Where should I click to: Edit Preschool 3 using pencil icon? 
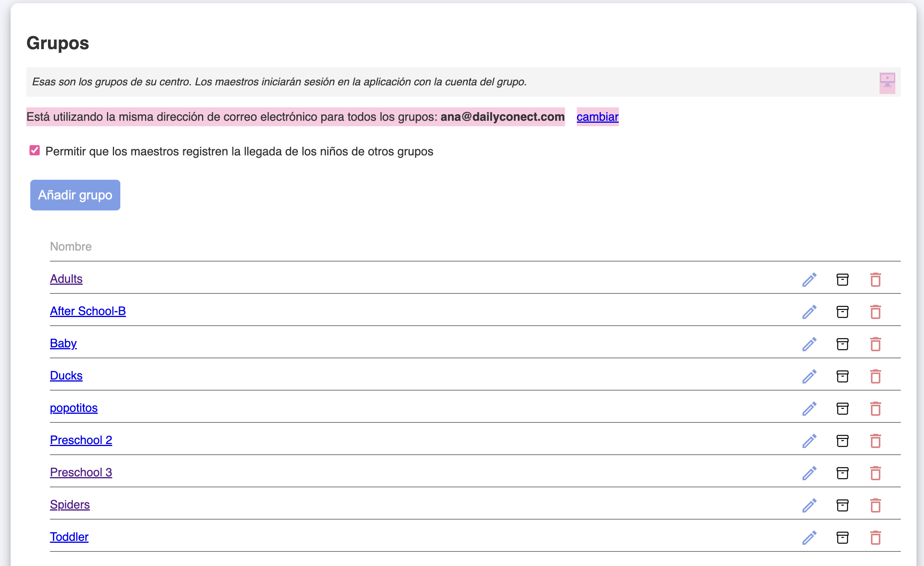[x=809, y=473]
